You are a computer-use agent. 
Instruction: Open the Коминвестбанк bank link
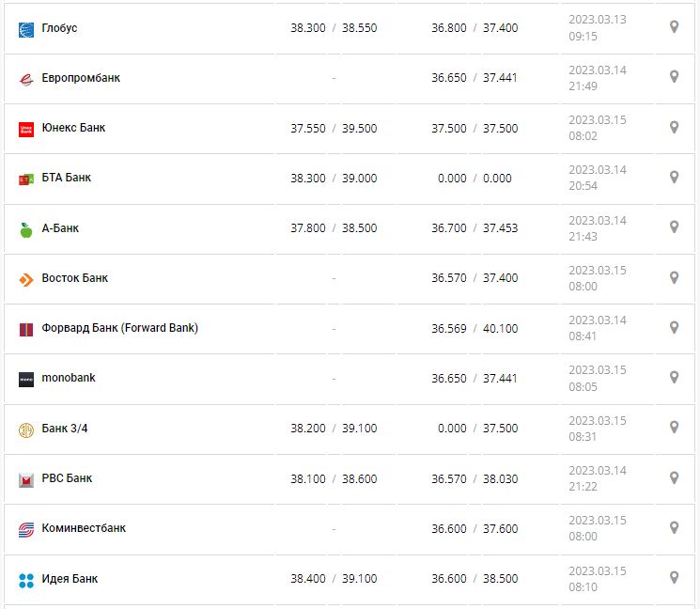[x=84, y=528]
